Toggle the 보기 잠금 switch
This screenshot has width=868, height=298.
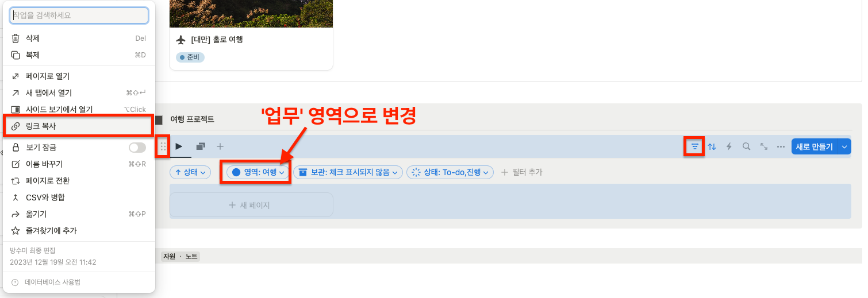click(x=137, y=148)
